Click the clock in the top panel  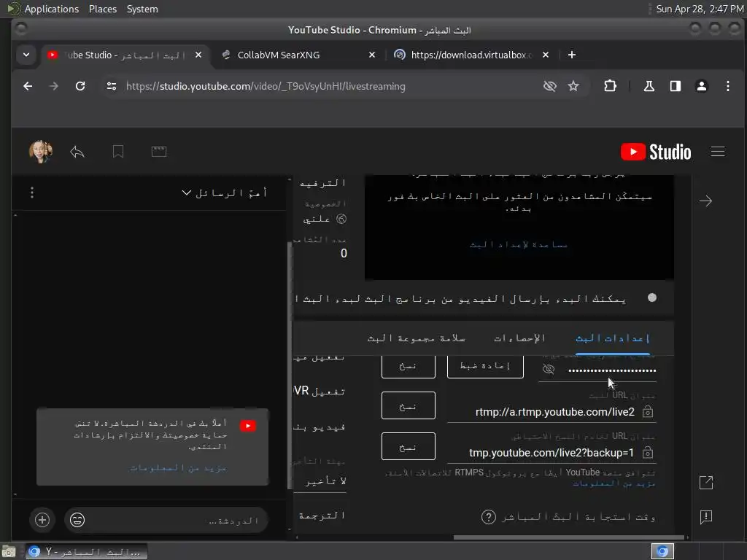coord(700,9)
